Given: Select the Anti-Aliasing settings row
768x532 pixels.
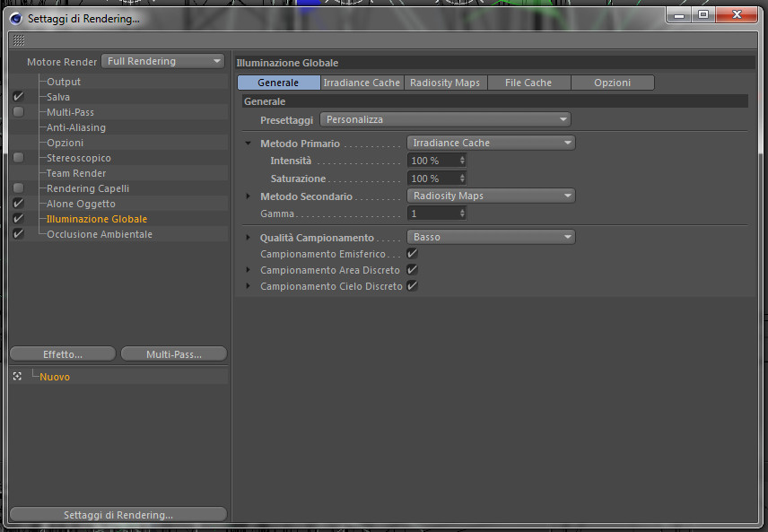Looking at the screenshot, I should 118,126.
